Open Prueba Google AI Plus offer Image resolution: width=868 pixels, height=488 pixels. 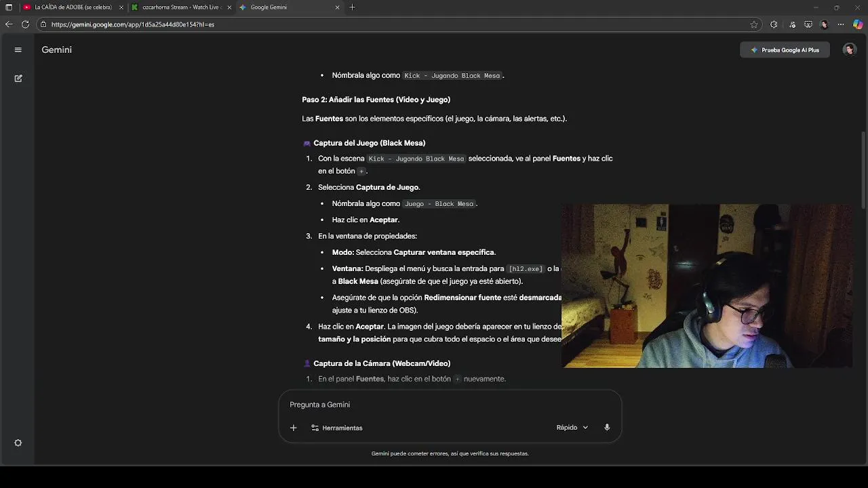pyautogui.click(x=785, y=50)
